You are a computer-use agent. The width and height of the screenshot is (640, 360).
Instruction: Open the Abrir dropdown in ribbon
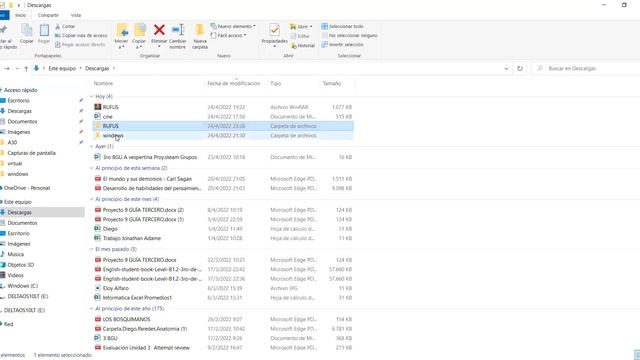coord(301,27)
